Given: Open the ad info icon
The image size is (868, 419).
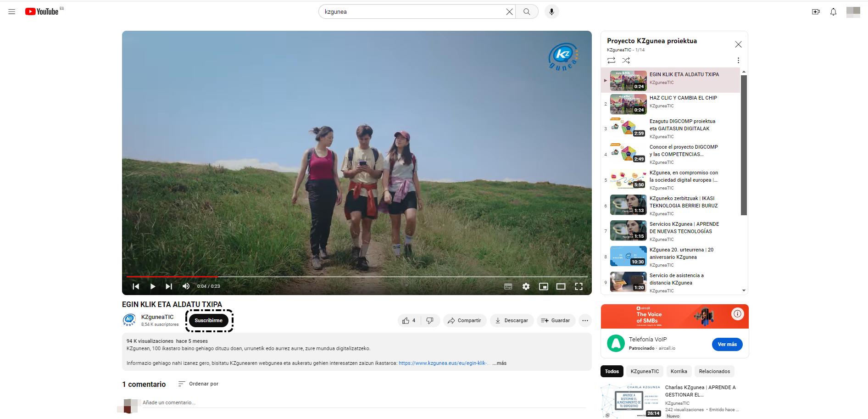Looking at the screenshot, I should (737, 314).
